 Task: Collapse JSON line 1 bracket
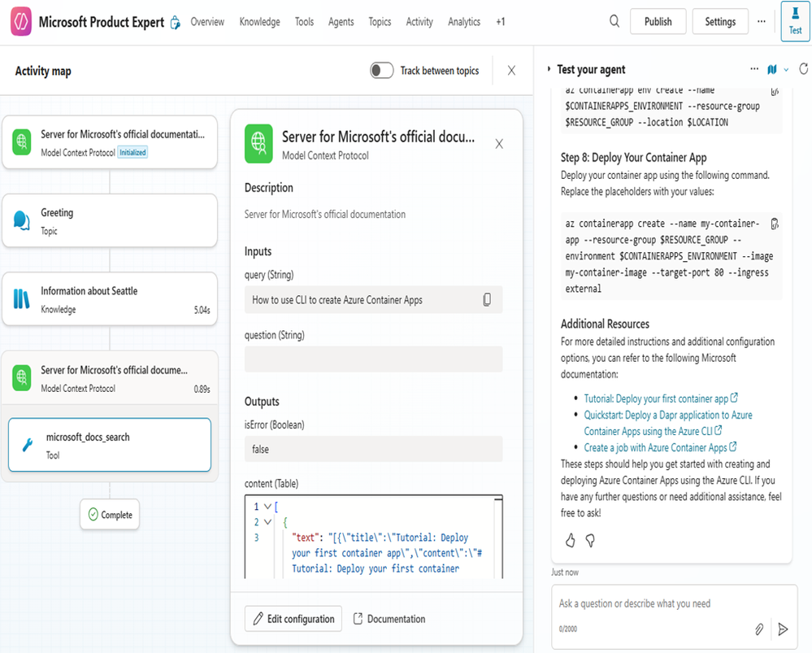267,507
